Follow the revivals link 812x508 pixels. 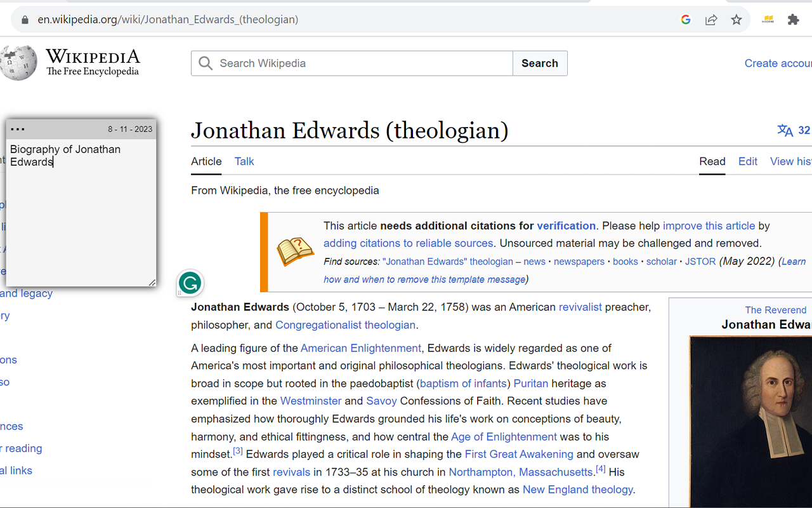[x=291, y=472]
